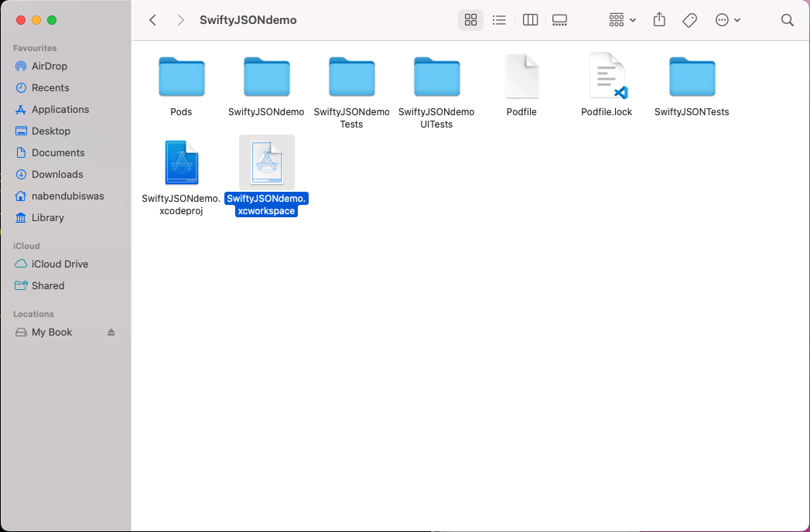The width and height of the screenshot is (810, 532).
Task: Switch to icon grid view
Action: pyautogui.click(x=470, y=20)
